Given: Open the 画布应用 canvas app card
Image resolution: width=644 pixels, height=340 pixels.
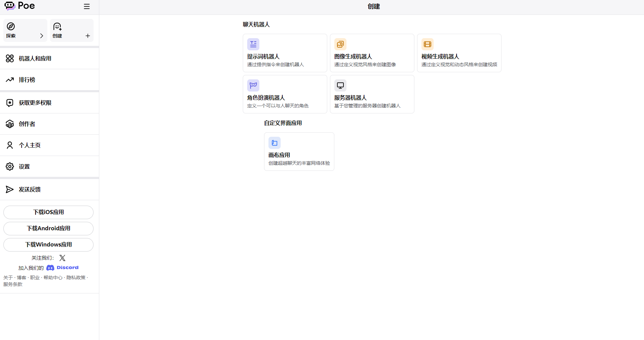Looking at the screenshot, I should [299, 151].
